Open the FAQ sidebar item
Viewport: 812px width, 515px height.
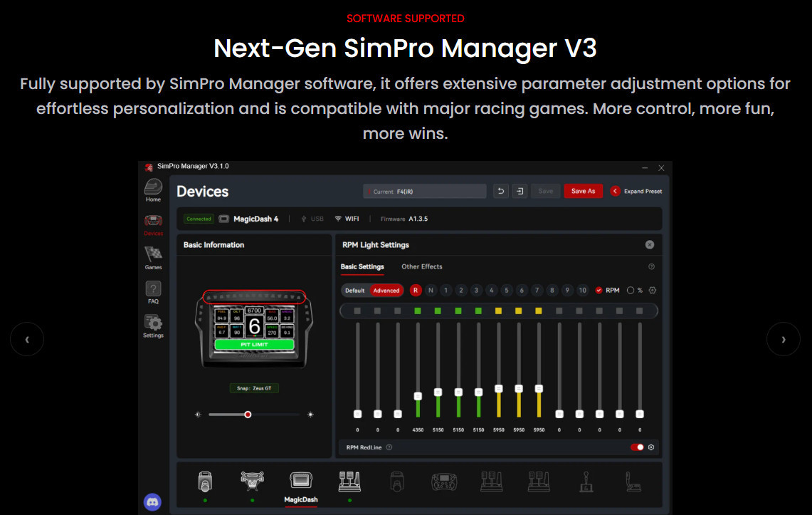coord(153,292)
